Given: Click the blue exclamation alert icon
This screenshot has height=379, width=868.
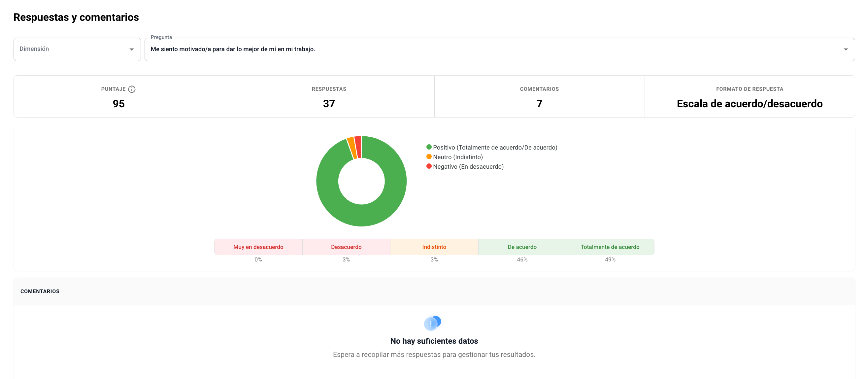Looking at the screenshot, I should pos(432,323).
